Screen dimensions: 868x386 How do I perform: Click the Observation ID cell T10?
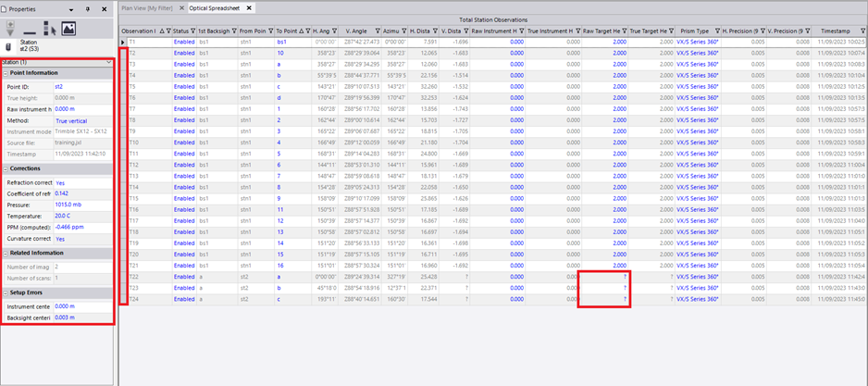click(x=150, y=143)
